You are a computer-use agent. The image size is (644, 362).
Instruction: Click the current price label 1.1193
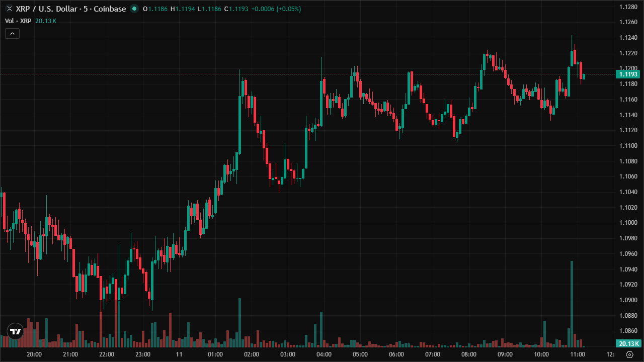coord(628,74)
